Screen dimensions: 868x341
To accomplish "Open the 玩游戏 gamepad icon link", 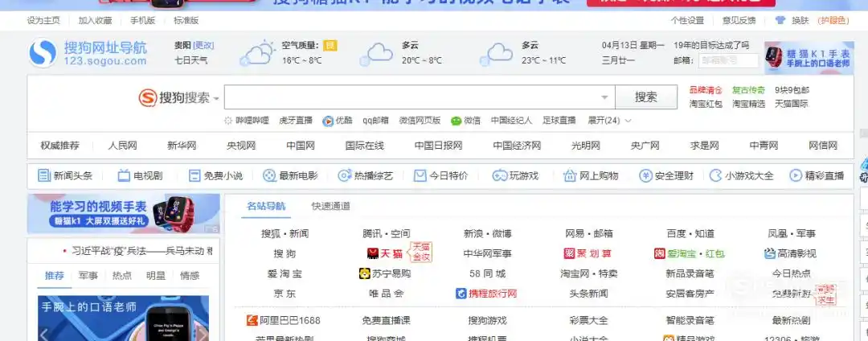I will pyautogui.click(x=500, y=176).
